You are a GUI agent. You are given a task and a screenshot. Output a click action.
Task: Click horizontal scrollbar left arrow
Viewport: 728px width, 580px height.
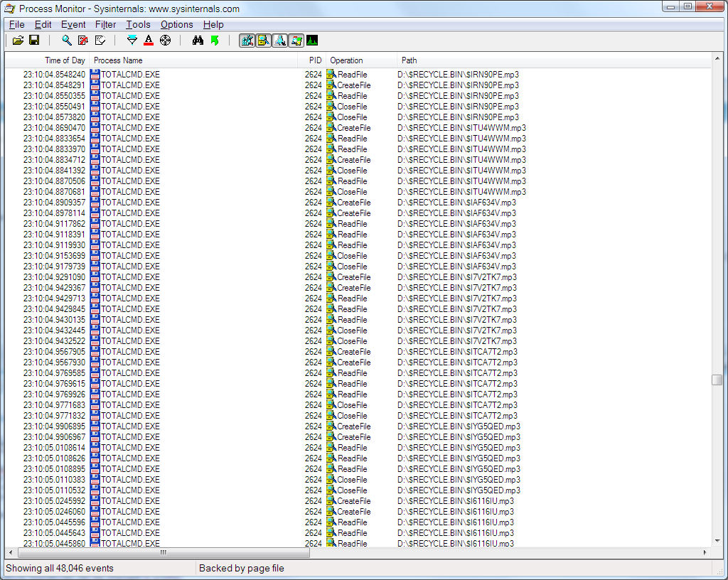click(x=11, y=552)
